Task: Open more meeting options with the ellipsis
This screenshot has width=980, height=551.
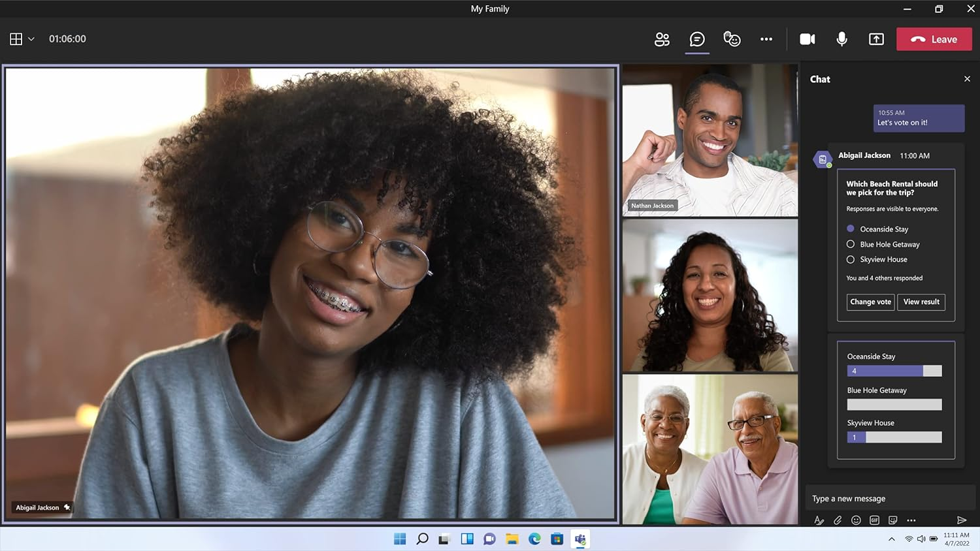Action: 766,39
